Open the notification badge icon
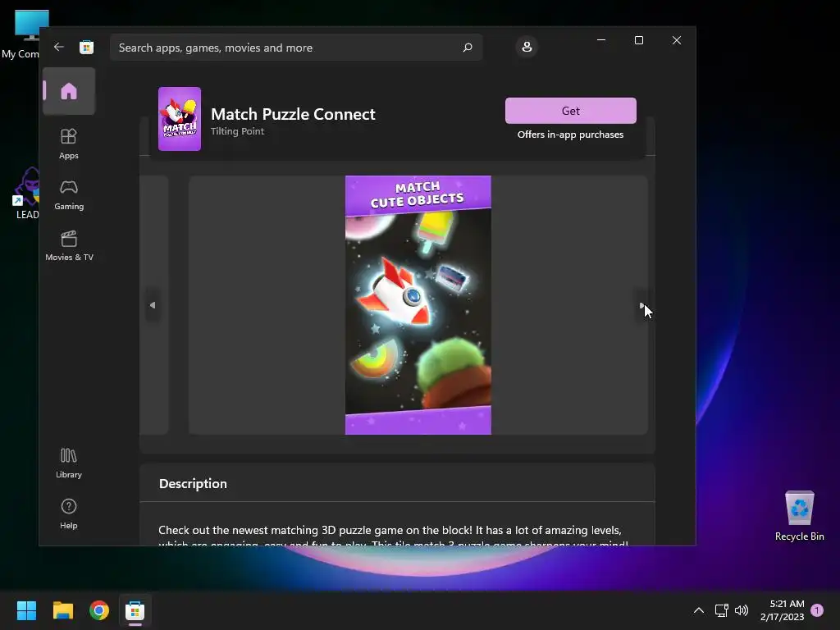Image resolution: width=840 pixels, height=630 pixels. [817, 610]
